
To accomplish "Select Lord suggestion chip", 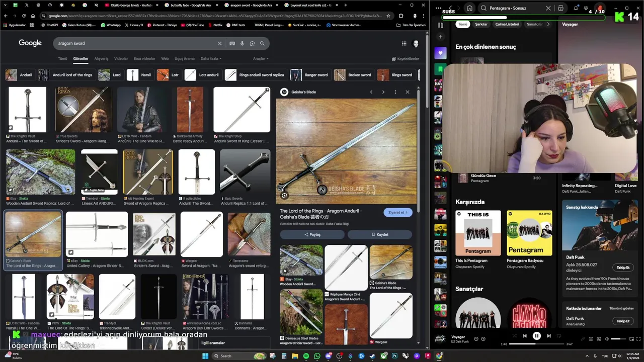I will pyautogui.click(x=111, y=75).
